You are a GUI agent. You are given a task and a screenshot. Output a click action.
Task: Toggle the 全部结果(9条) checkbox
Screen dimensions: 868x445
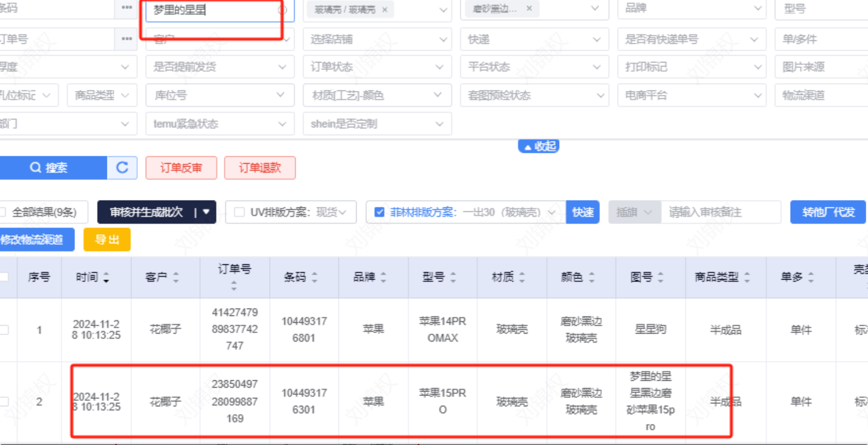coord(3,213)
